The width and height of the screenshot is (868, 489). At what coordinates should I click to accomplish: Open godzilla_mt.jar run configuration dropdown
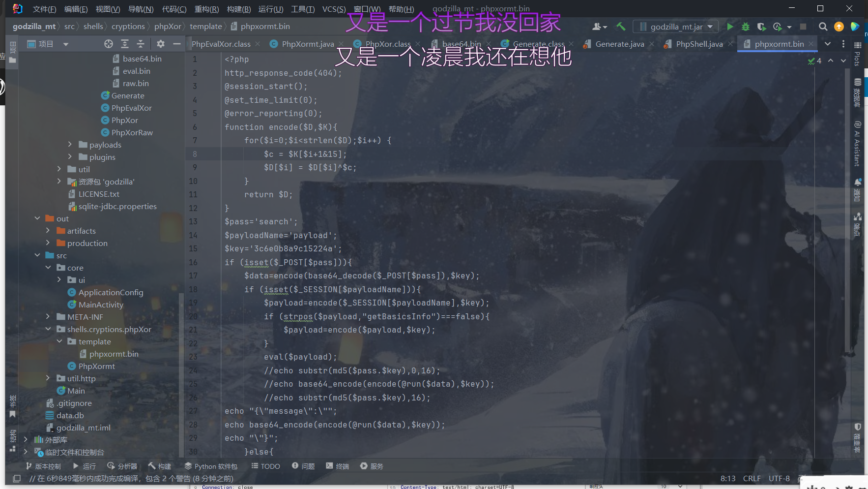tap(676, 27)
